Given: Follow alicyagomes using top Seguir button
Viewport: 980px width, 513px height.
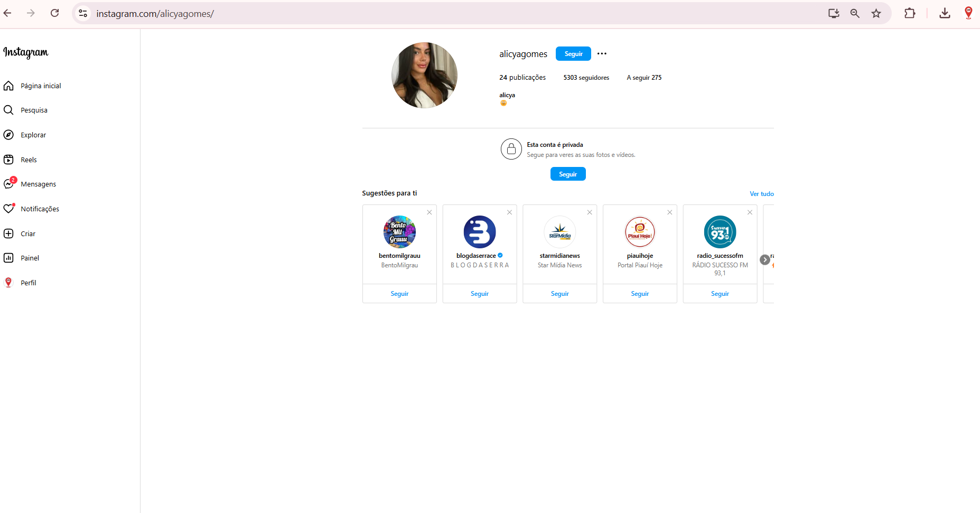Looking at the screenshot, I should (573, 54).
